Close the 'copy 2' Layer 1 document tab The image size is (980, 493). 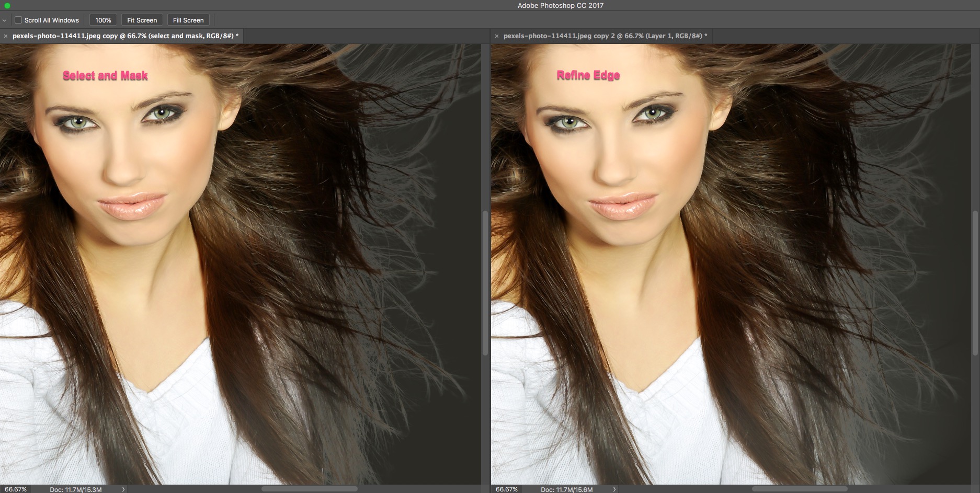coord(497,36)
